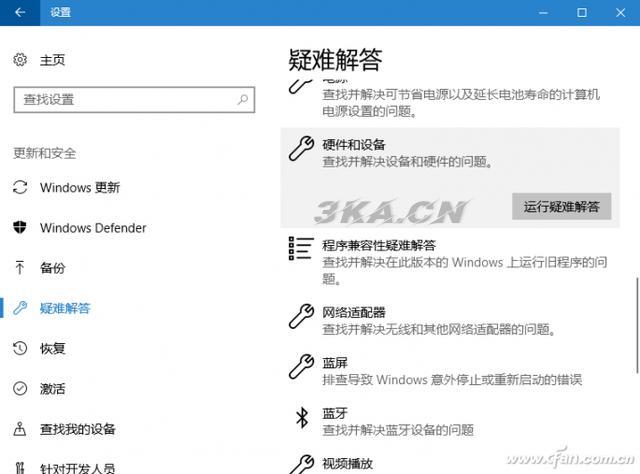The image size is (640, 474).
Task: Click the 蓝屏 wrench icon
Action: [302, 367]
